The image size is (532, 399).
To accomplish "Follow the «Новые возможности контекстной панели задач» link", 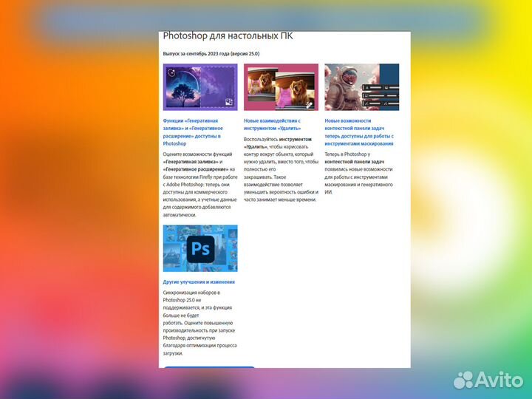I will click(x=359, y=132).
